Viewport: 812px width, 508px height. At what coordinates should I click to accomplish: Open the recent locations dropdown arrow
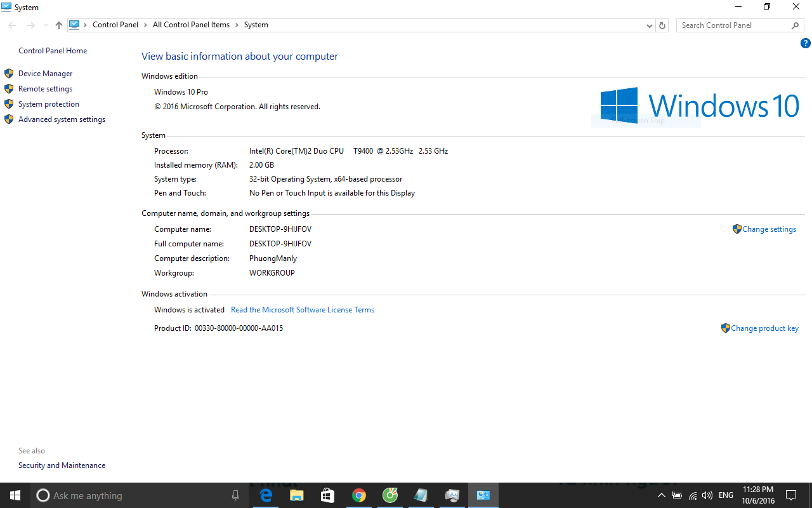point(46,25)
